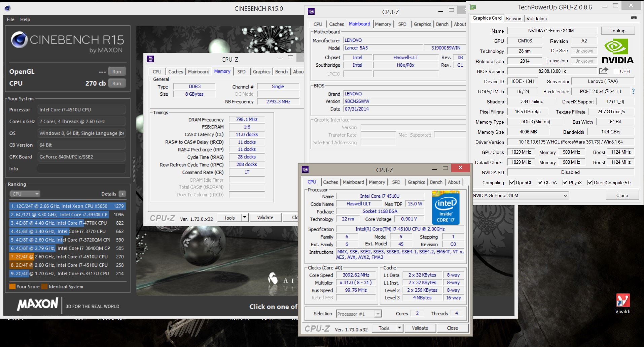Toggle the UEFI checkbox in GPU-Z
This screenshot has width=644, height=347.
pos(616,71)
